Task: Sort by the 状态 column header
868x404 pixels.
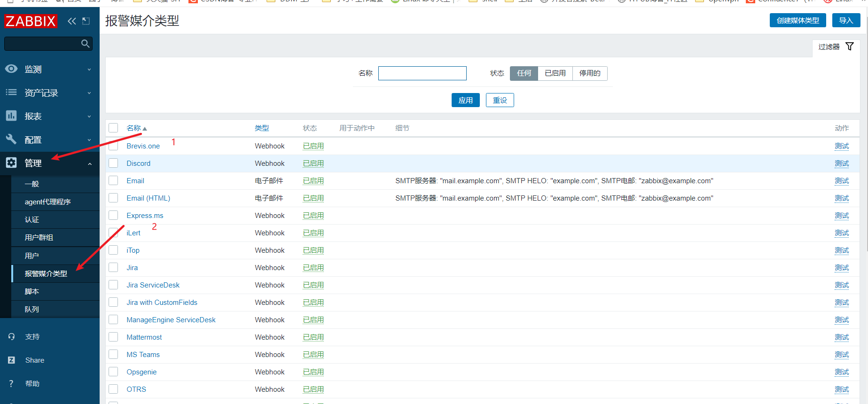Action: 310,128
